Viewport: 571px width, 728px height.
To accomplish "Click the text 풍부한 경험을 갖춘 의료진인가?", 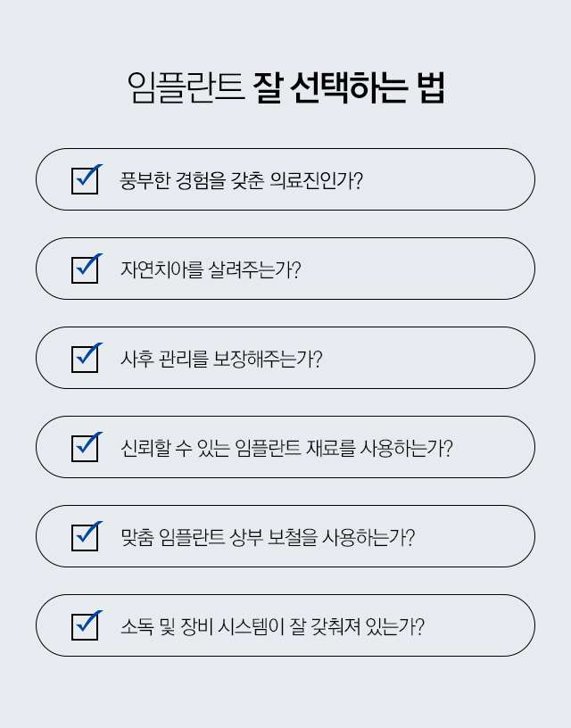I will pyautogui.click(x=242, y=180).
